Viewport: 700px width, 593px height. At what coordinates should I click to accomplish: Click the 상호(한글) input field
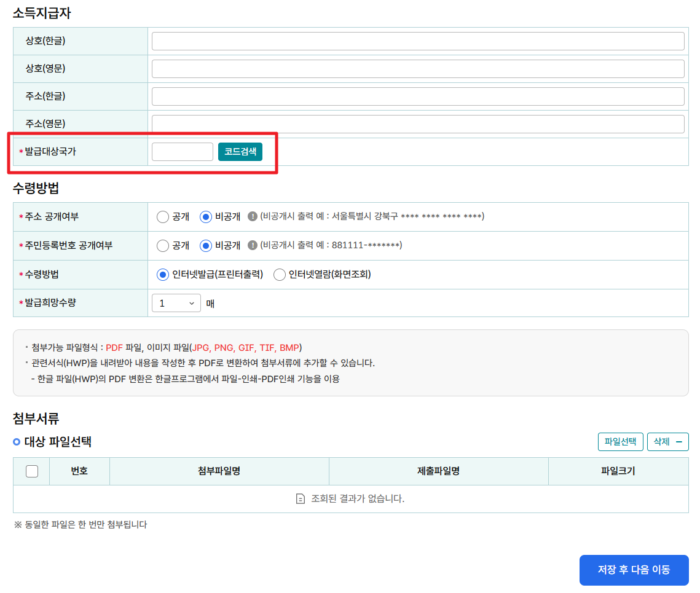pyautogui.click(x=418, y=41)
